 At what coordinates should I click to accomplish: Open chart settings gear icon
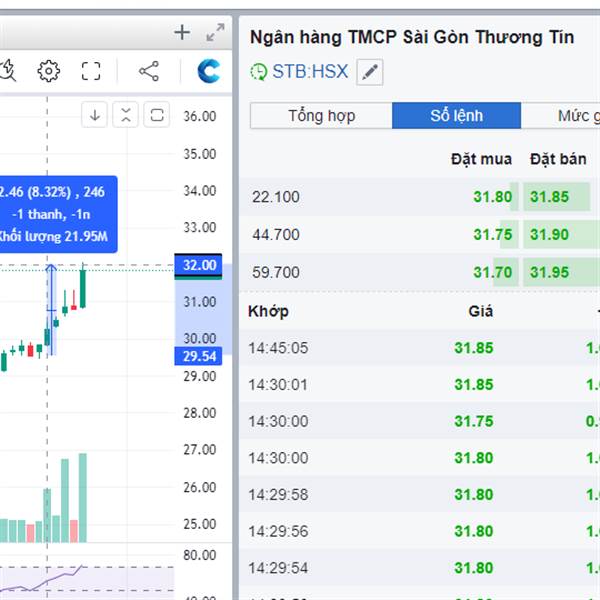[49, 71]
